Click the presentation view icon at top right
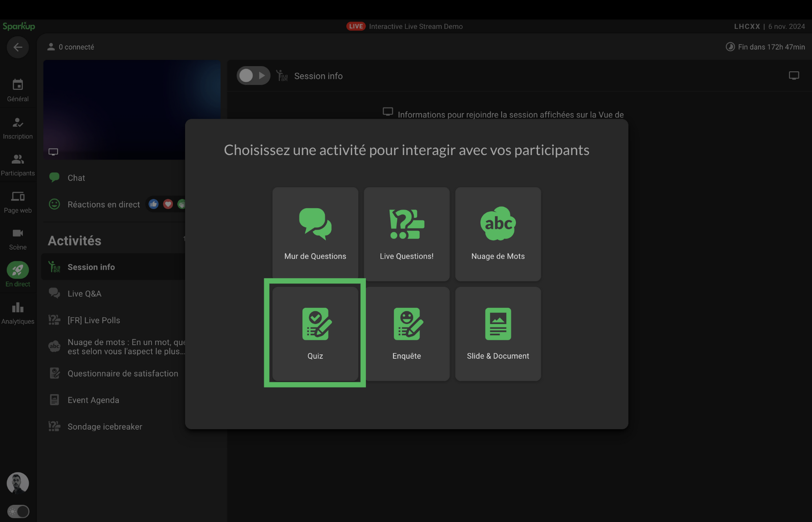Image resolution: width=812 pixels, height=522 pixels. [x=794, y=76]
